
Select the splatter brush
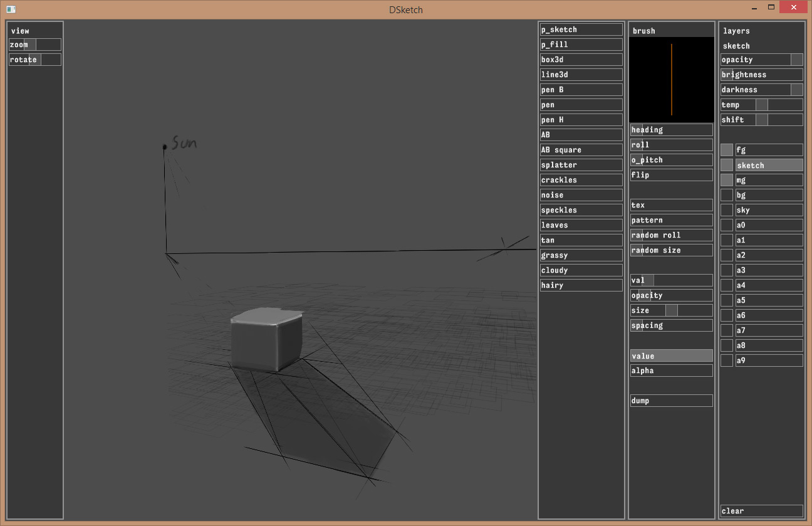pos(581,165)
